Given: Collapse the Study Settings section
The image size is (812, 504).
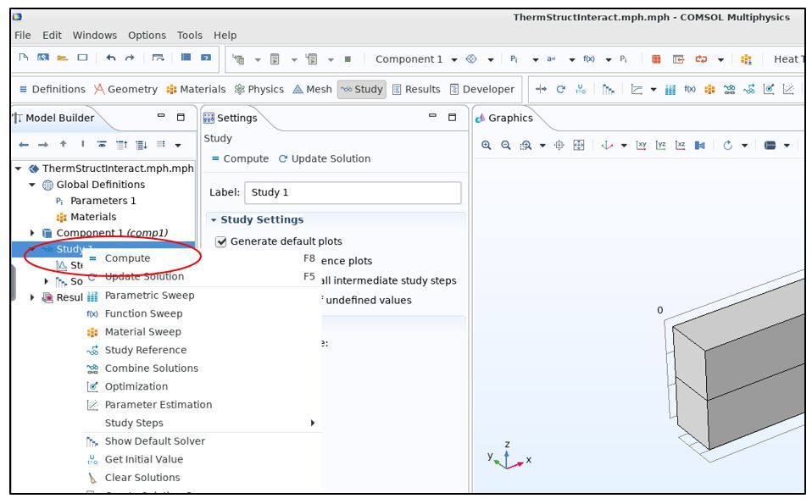Looking at the screenshot, I should [214, 220].
